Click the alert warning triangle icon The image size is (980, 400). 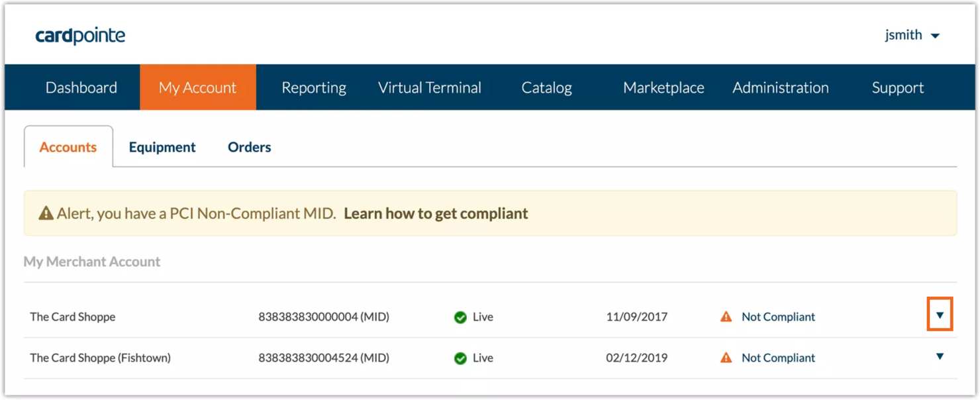pos(46,213)
